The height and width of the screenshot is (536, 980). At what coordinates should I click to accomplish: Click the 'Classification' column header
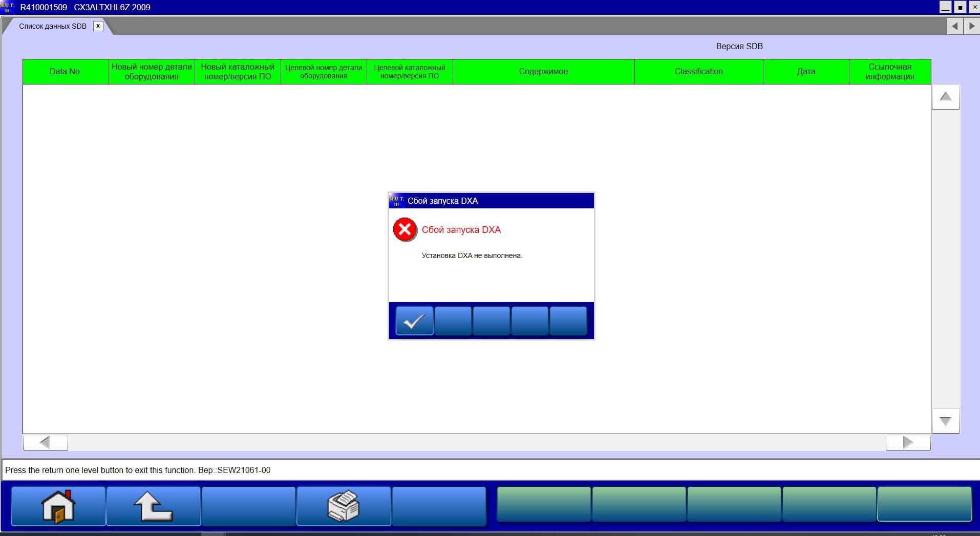tap(698, 72)
